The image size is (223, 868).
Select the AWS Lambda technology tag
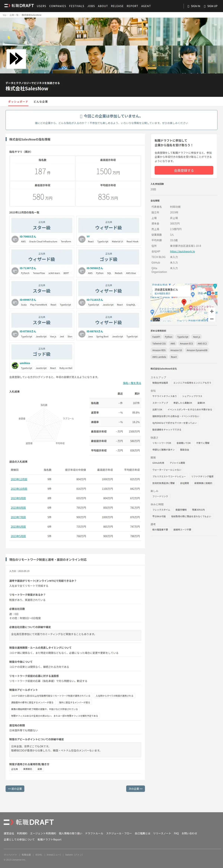click(159, 357)
